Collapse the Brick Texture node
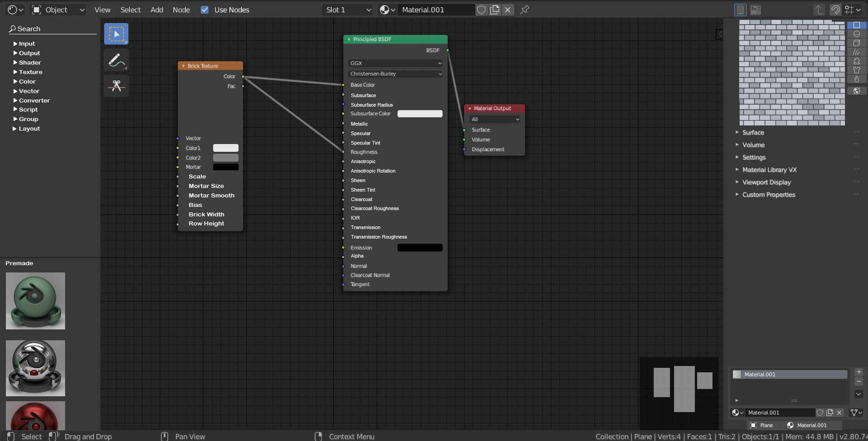The image size is (868, 441). point(184,66)
